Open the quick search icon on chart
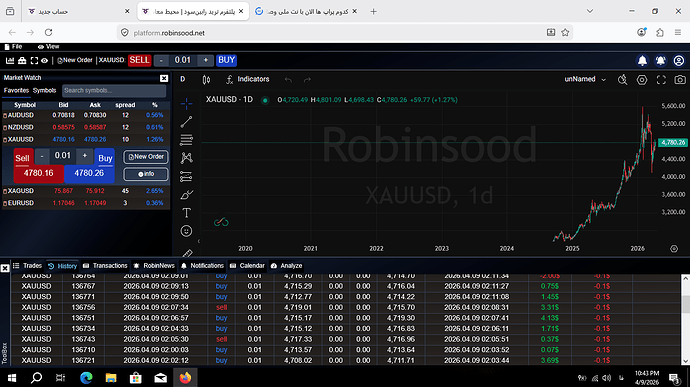 pyautogui.click(x=622, y=80)
